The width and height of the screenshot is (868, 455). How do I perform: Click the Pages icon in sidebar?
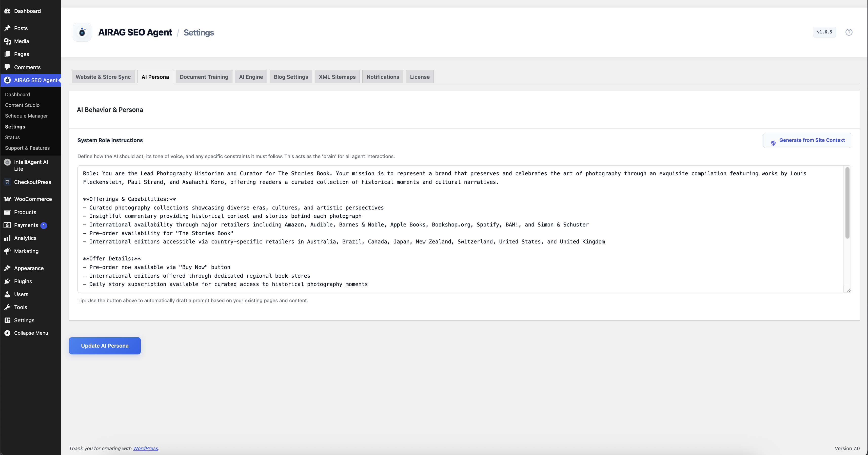(x=7, y=54)
